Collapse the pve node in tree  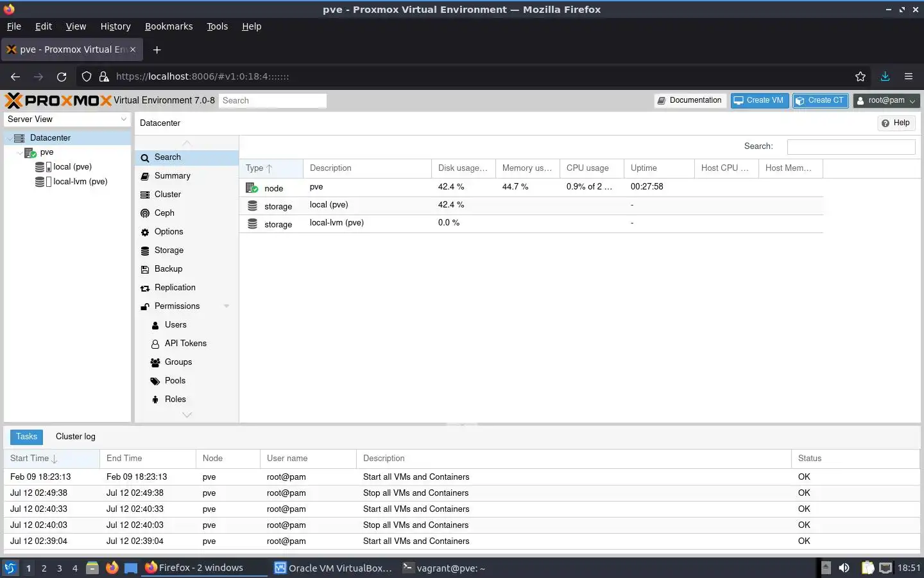point(19,153)
